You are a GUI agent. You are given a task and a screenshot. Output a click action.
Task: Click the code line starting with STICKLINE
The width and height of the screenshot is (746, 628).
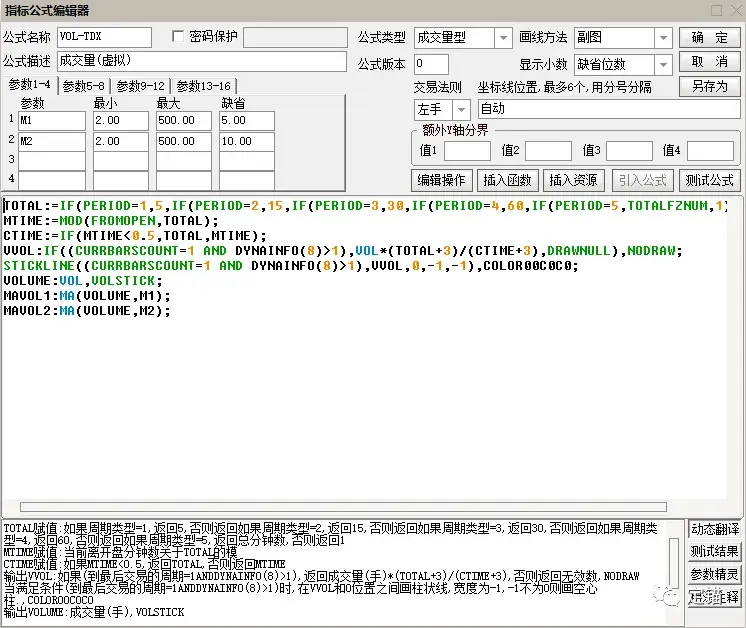pyautogui.click(x=291, y=266)
